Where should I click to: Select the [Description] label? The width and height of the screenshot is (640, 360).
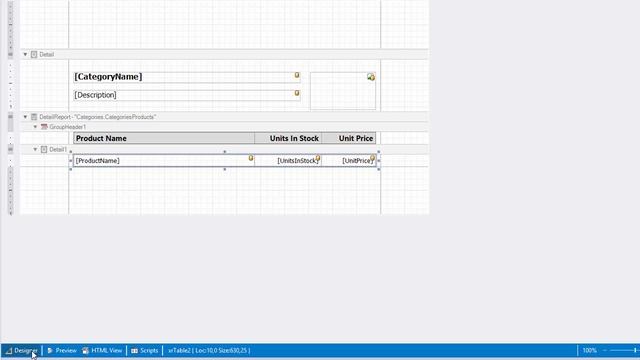pos(187,95)
